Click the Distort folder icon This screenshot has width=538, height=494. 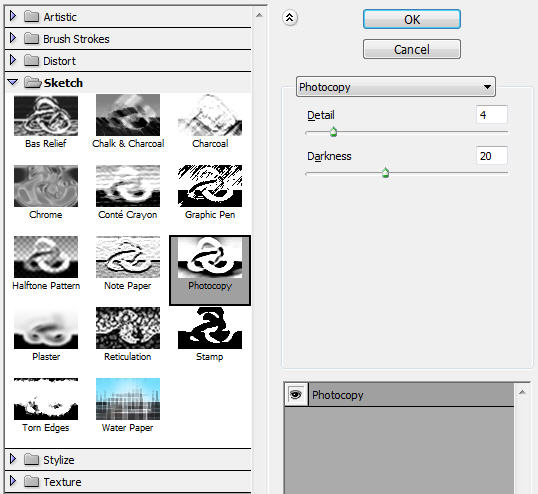pyautogui.click(x=31, y=60)
